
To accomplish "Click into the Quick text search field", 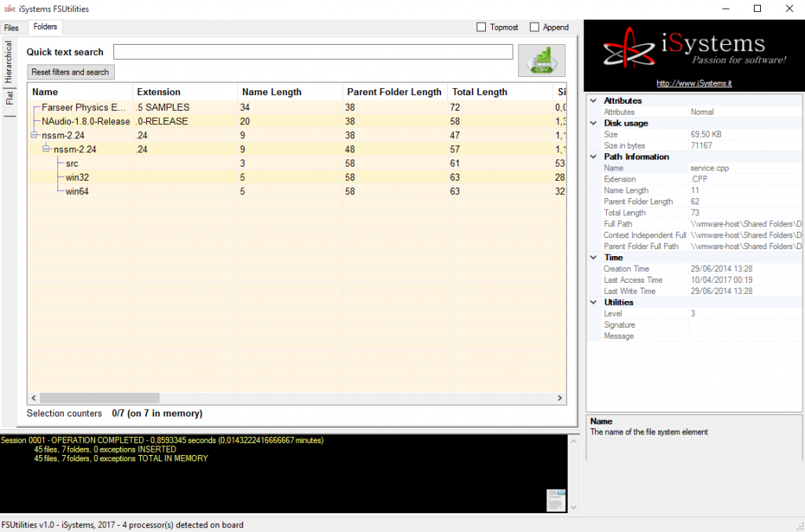I will pos(313,52).
